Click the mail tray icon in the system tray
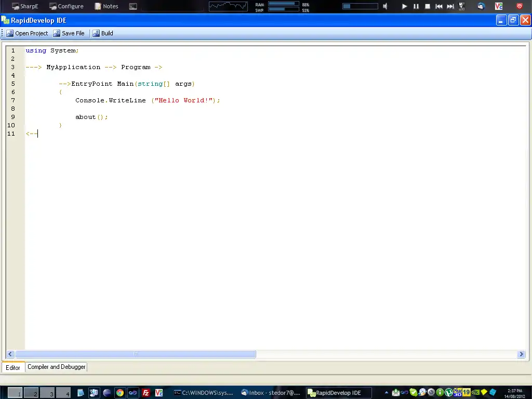Viewport: 532px width, 399px height. pyautogui.click(x=395, y=393)
